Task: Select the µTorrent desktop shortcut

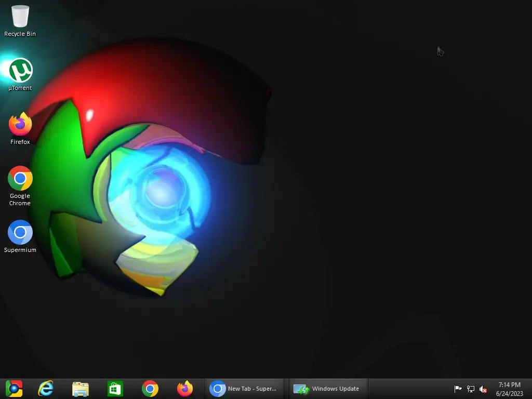Action: click(20, 75)
